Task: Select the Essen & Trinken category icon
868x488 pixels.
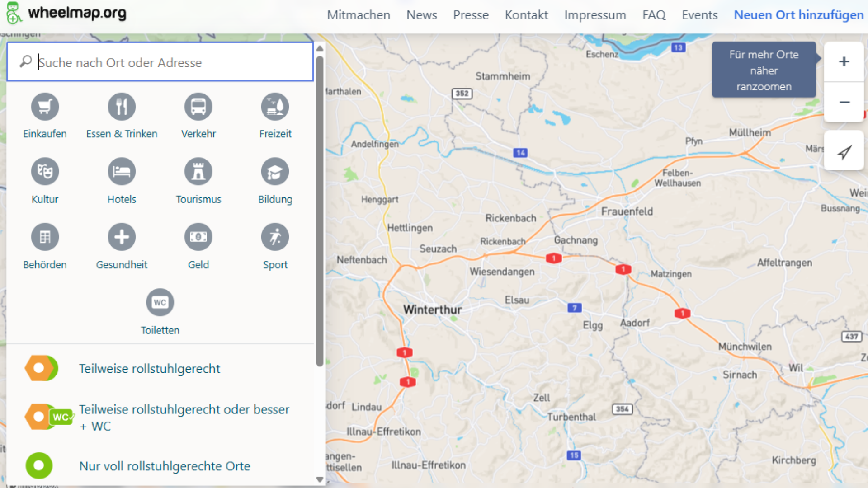Action: pyautogui.click(x=122, y=107)
